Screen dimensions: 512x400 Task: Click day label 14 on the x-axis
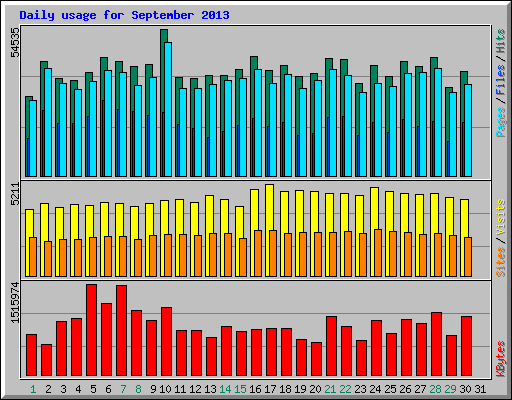point(225,389)
